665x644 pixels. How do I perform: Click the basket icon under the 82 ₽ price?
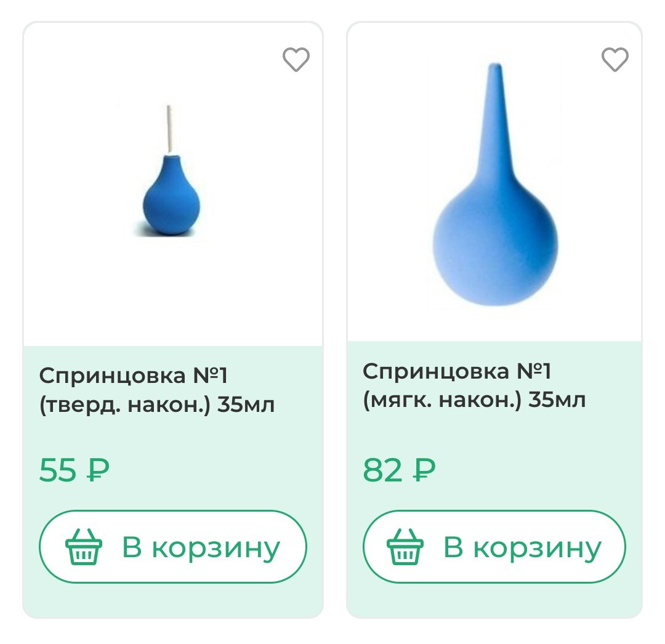[x=405, y=547]
